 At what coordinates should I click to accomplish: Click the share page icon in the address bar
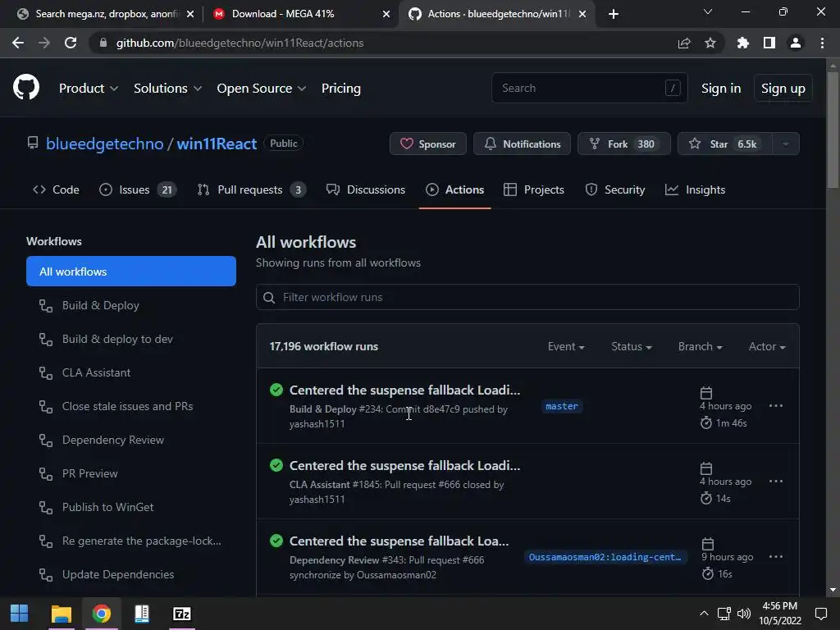tap(684, 43)
